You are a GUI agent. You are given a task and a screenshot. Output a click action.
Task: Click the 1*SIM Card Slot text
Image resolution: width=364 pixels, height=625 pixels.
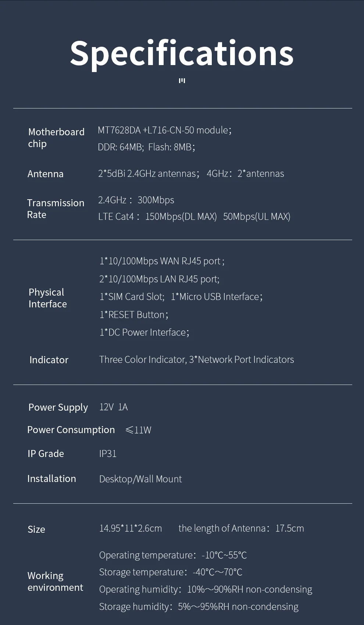click(132, 297)
